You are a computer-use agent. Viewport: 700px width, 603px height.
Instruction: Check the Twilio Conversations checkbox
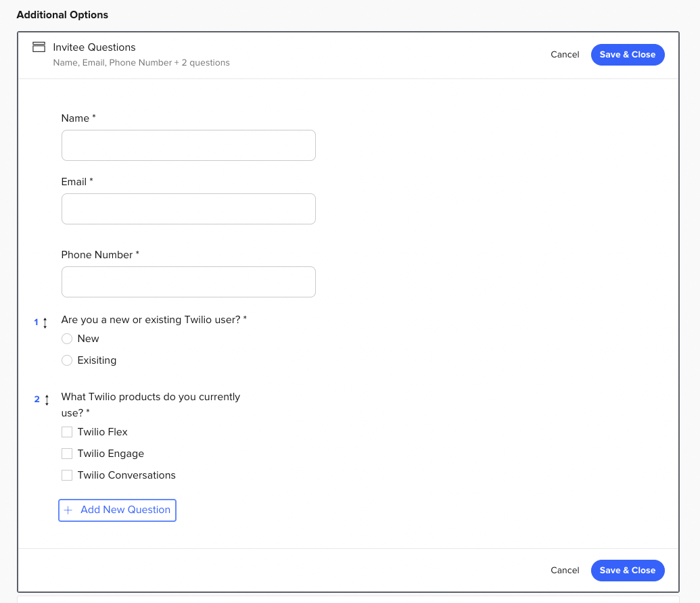pos(67,475)
